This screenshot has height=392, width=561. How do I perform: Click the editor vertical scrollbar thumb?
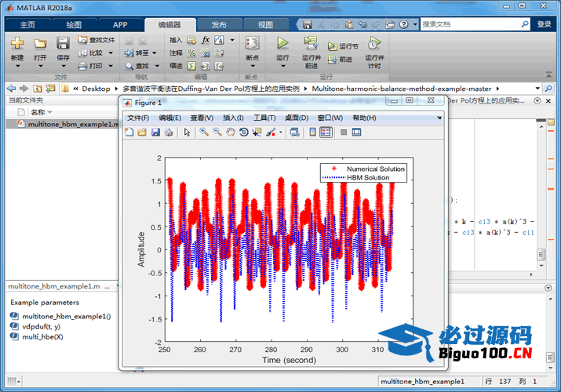tap(541, 255)
